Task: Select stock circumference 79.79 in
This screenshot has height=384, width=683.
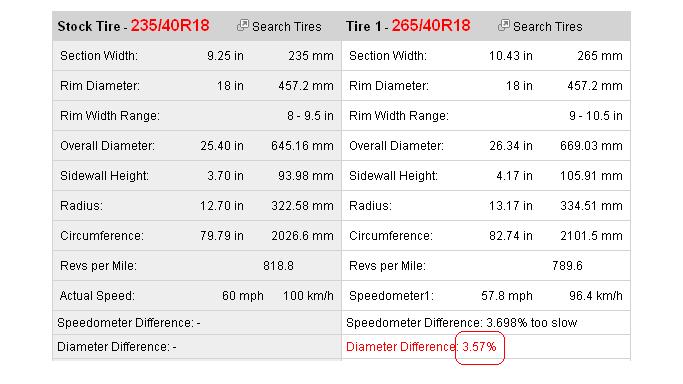Action: pos(222,236)
